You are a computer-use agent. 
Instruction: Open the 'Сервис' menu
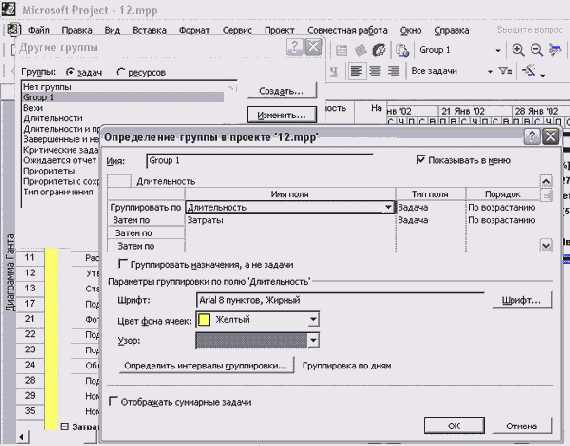click(x=237, y=31)
